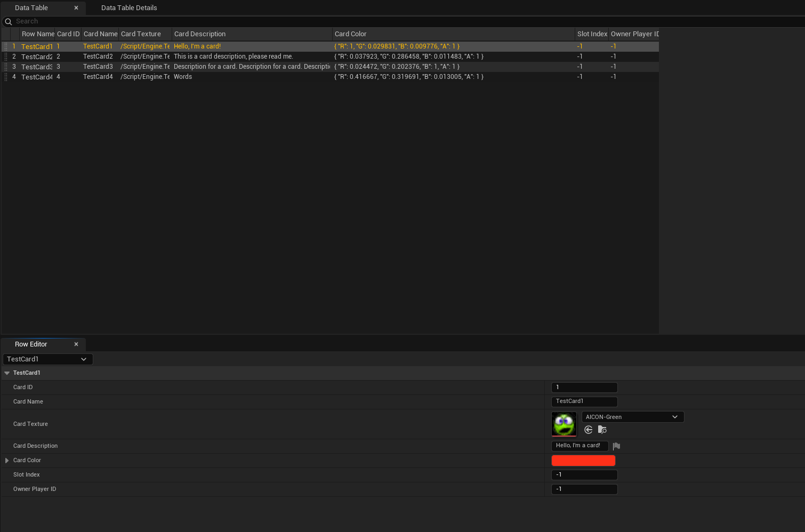Click the magnifier icon in the search bar
805x532 pixels.
8,22
